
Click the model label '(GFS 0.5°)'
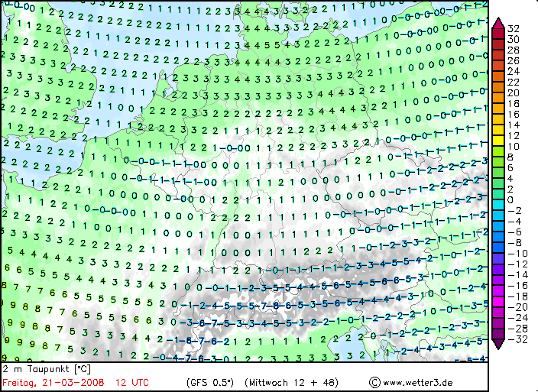[x=210, y=382]
